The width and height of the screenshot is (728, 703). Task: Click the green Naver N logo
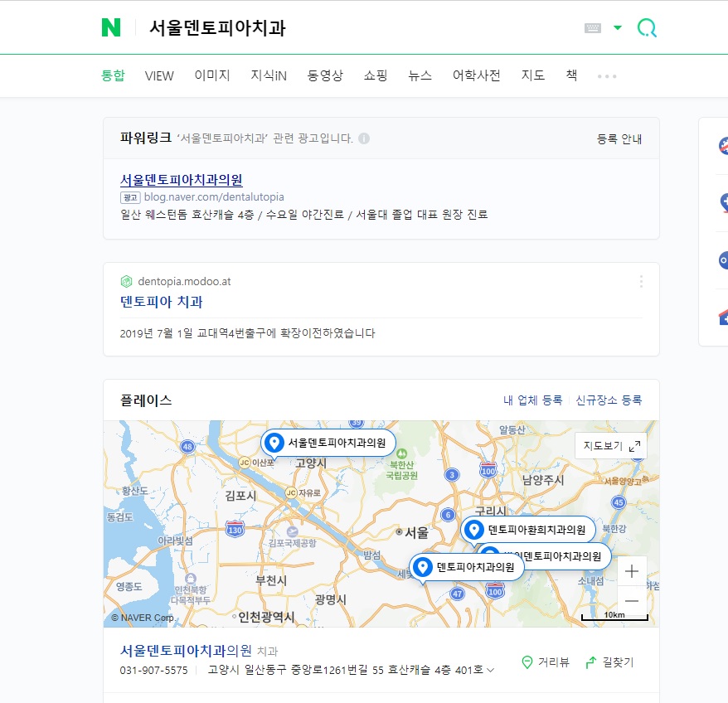[x=111, y=27]
